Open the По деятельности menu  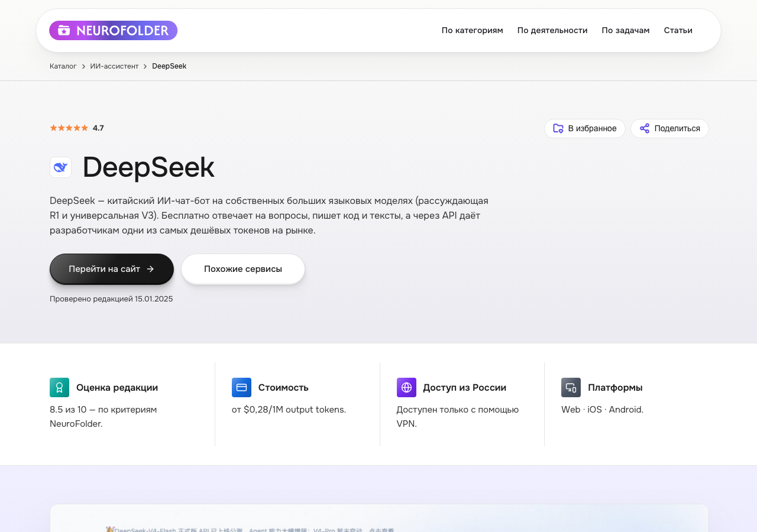tap(552, 30)
